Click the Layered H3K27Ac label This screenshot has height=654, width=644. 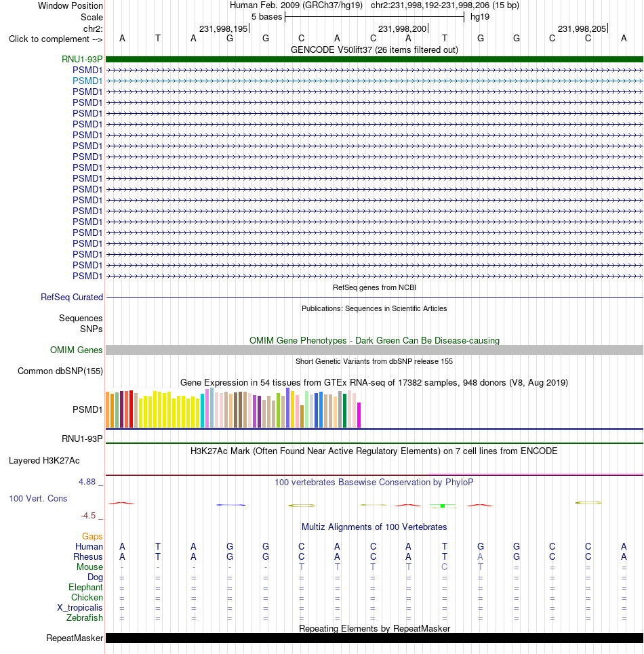(44, 460)
